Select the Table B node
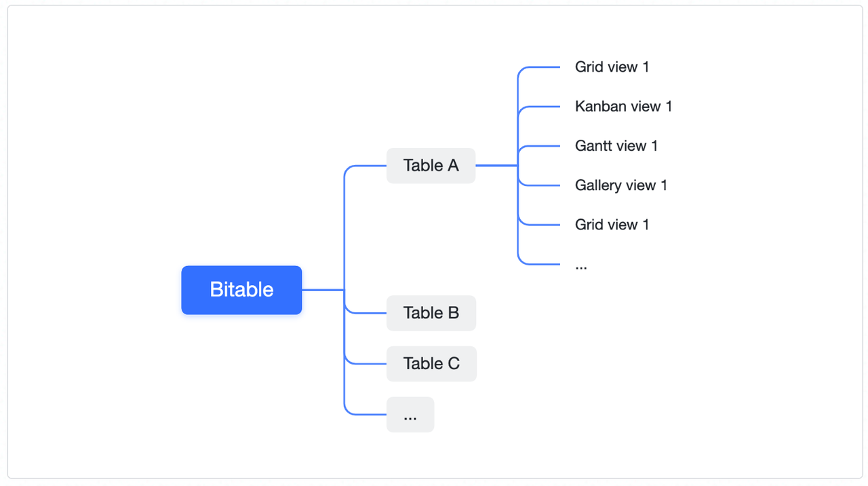 point(431,313)
